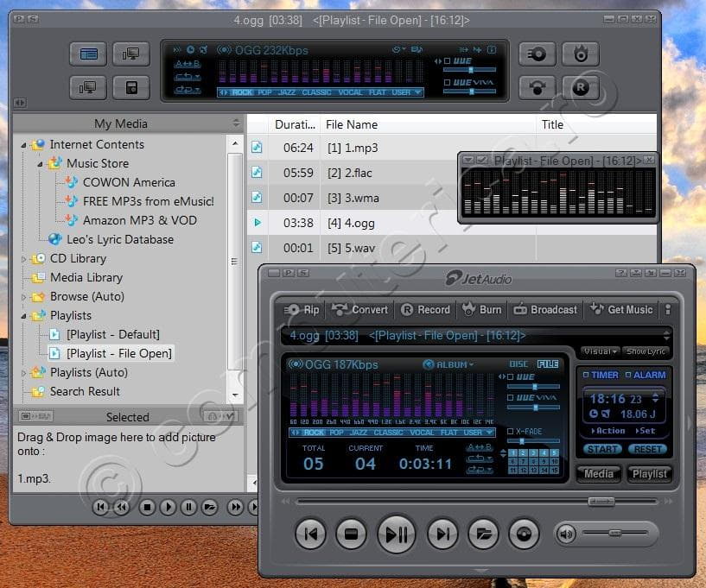Click the volume slider knob

pos(615,533)
